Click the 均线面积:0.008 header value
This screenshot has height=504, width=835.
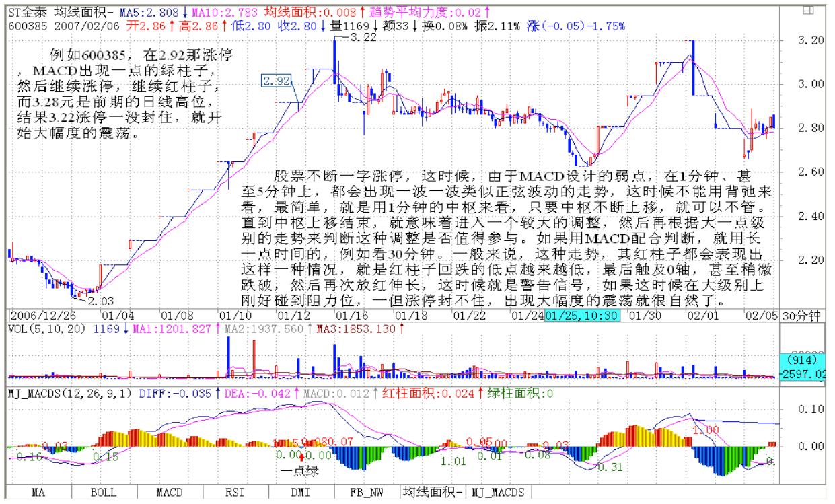click(311, 12)
